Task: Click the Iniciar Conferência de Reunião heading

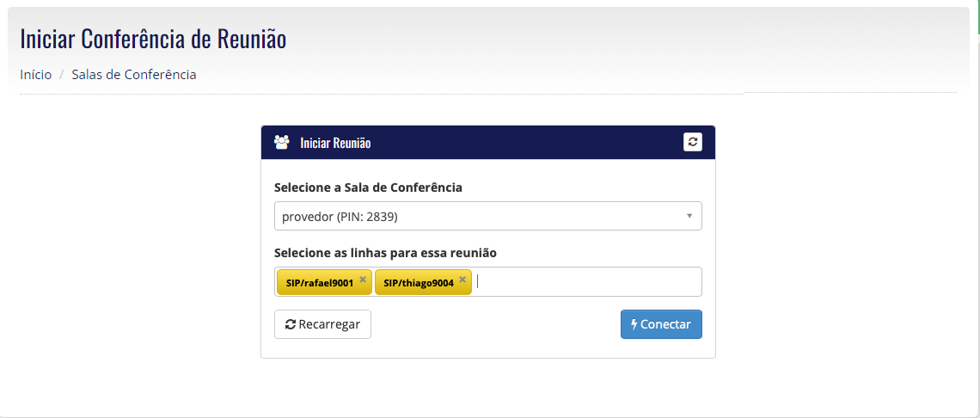Action: pos(153,39)
